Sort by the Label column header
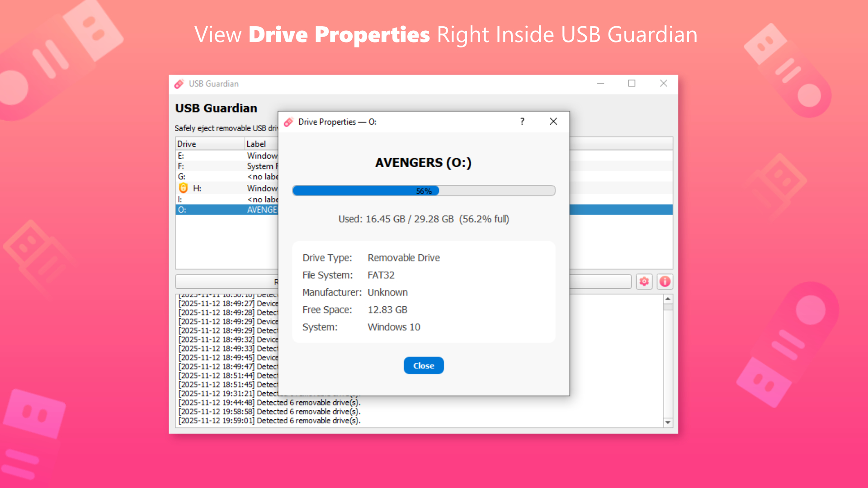Viewport: 868px width, 488px height. click(256, 143)
